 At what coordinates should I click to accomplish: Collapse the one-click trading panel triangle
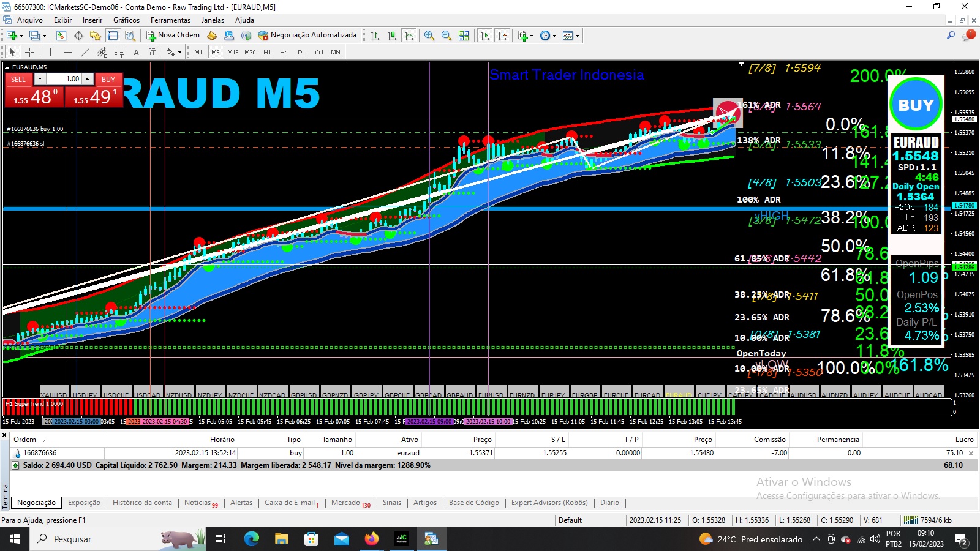[x=7, y=67]
